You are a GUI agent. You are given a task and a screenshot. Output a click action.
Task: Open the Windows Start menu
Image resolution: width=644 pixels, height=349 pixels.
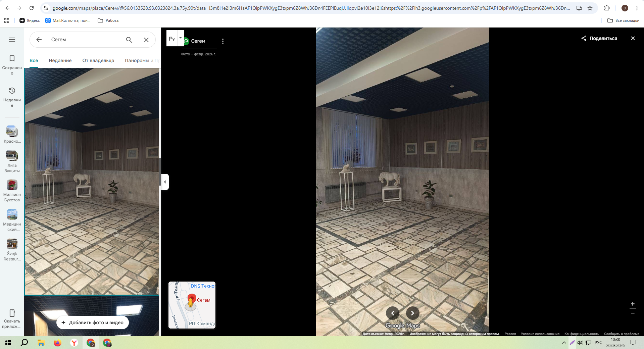click(x=8, y=343)
